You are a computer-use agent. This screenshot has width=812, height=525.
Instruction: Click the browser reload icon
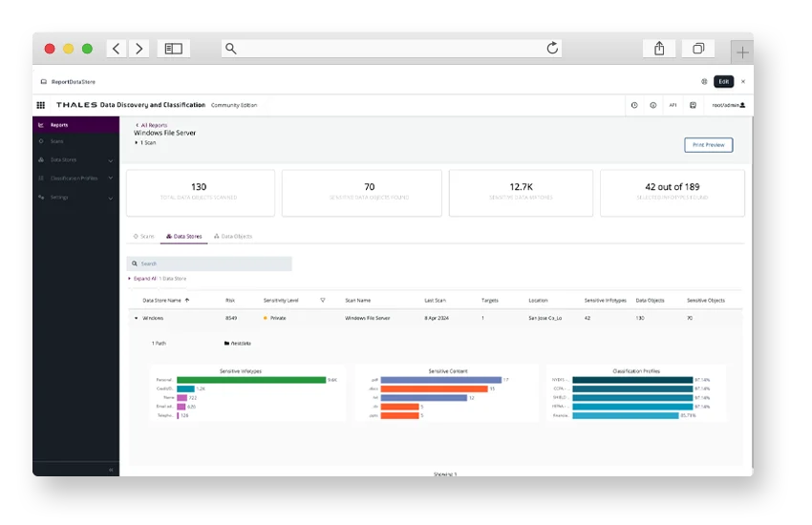coord(552,49)
